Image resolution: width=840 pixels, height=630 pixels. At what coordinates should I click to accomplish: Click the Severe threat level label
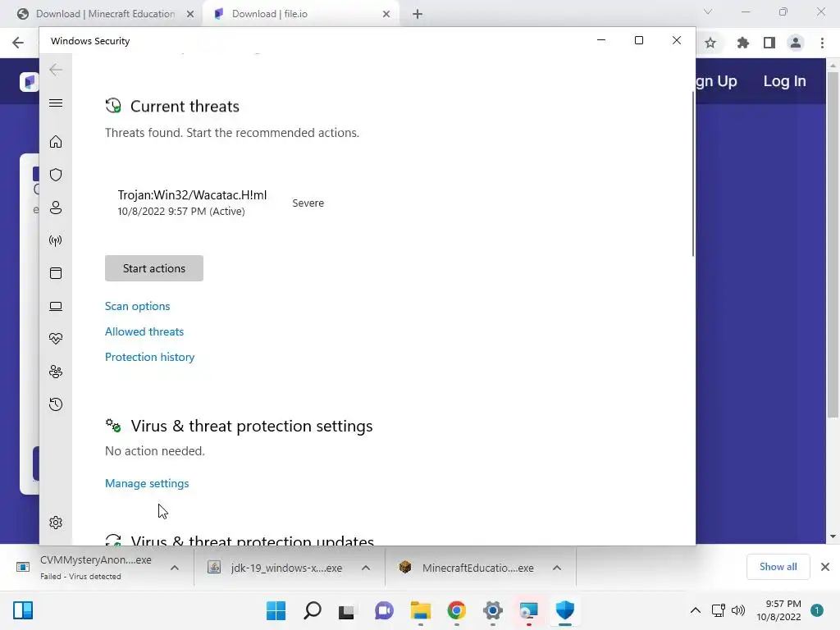click(x=308, y=203)
